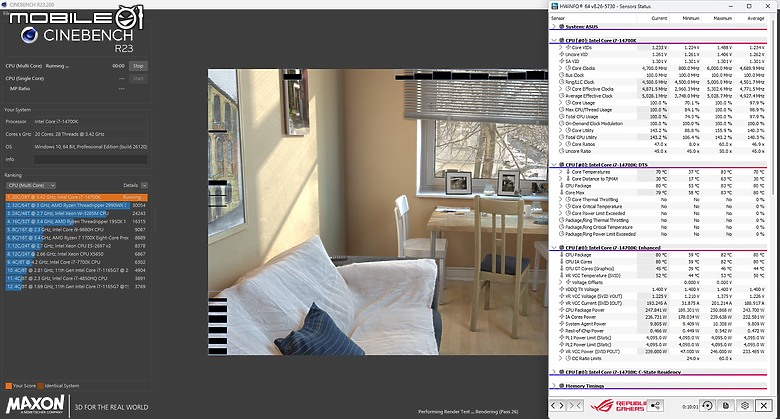Select the Intel Core i7-7700K ranking row

click(x=76, y=262)
